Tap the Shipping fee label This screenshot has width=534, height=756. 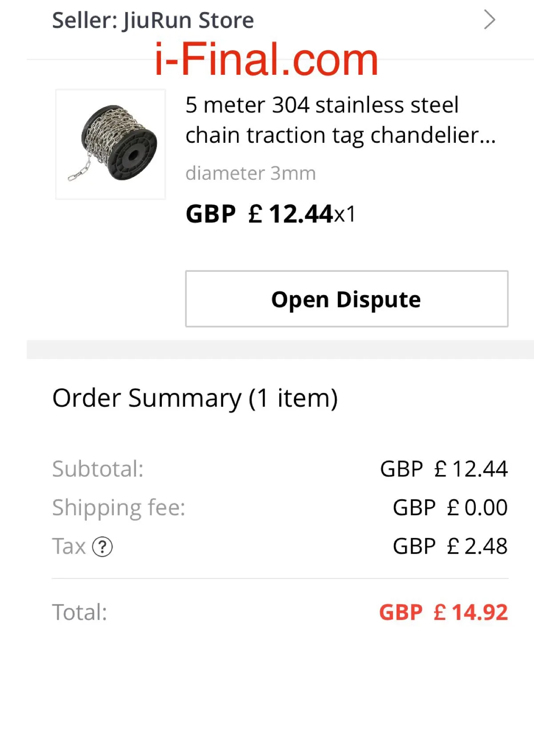(x=119, y=508)
